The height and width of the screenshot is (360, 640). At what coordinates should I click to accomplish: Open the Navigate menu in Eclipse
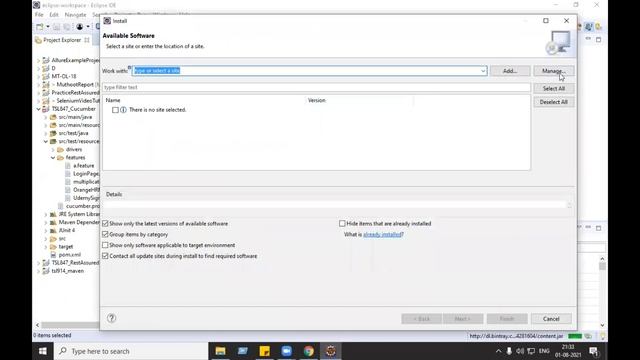pyautogui.click(x=76, y=15)
